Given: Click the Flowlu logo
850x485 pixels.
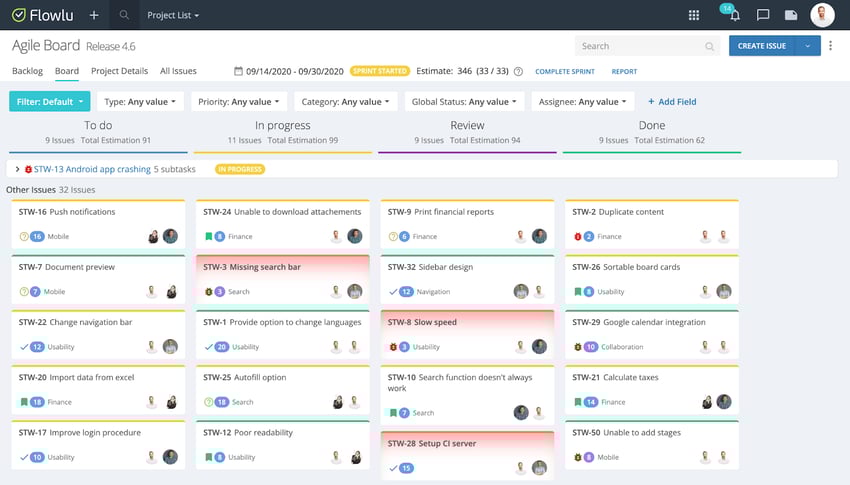Looking at the screenshot, I should click(x=42, y=15).
